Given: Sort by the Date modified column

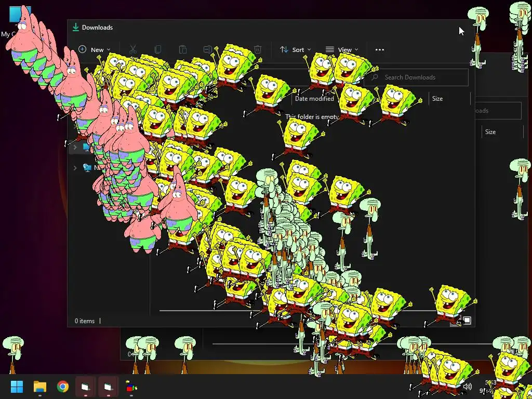Looking at the screenshot, I should (314, 99).
